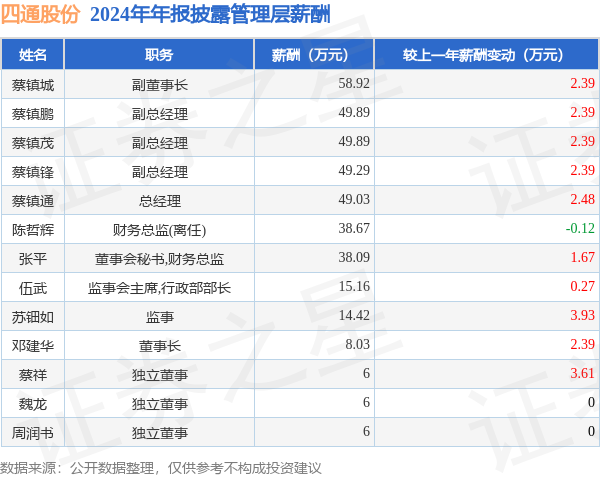600x477 pixels.
Task: Click change value 2.39 for 蔡镇鹏
Action: pos(582,112)
